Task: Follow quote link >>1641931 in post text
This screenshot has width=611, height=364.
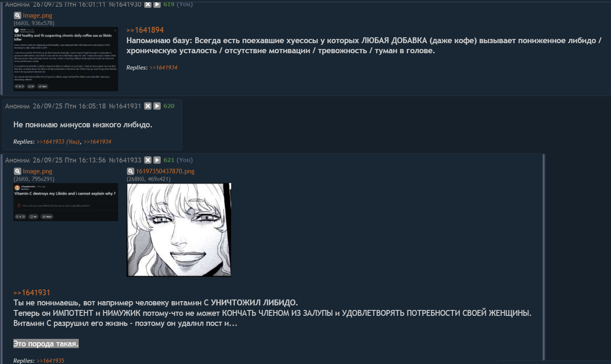Action: (x=32, y=293)
